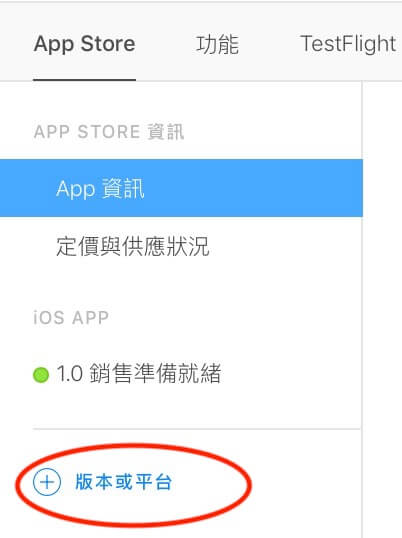Select App 資訊 in the sidebar
Screen dimensions: 402x538
coord(181,188)
